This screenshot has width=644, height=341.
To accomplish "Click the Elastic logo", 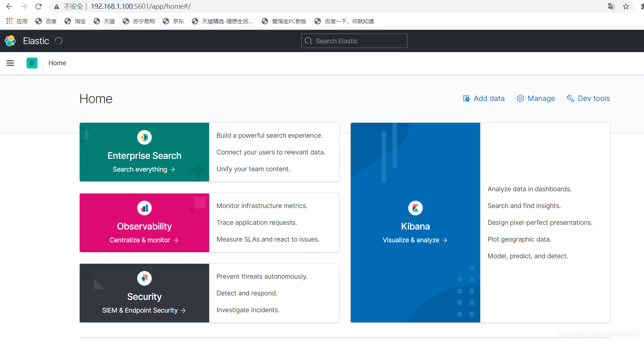I will tap(10, 41).
